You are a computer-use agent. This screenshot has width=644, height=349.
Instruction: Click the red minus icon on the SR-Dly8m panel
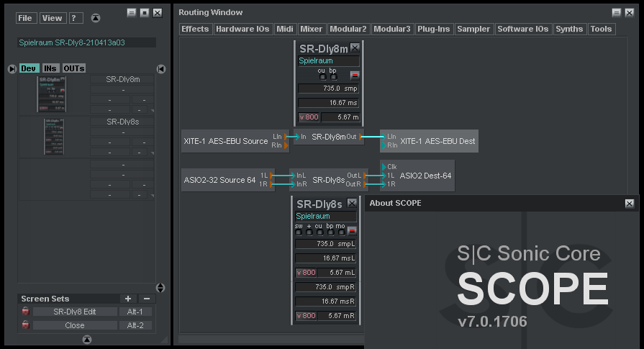(355, 76)
